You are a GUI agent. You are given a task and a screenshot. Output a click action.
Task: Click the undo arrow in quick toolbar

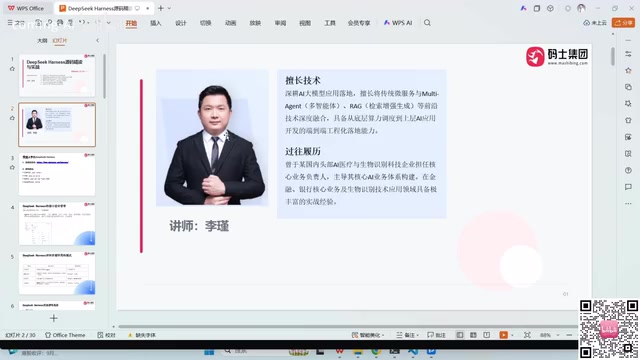82,23
